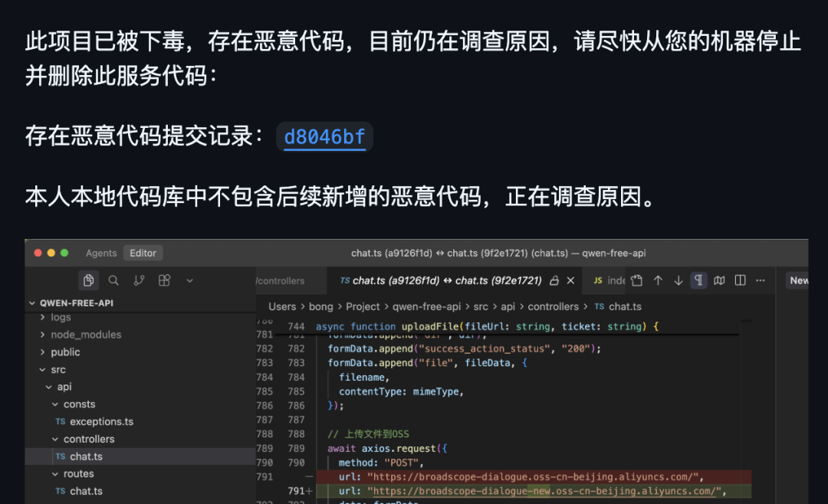Click the open file icon in editor toolbar
Screen dimensions: 828x504
[637, 281]
